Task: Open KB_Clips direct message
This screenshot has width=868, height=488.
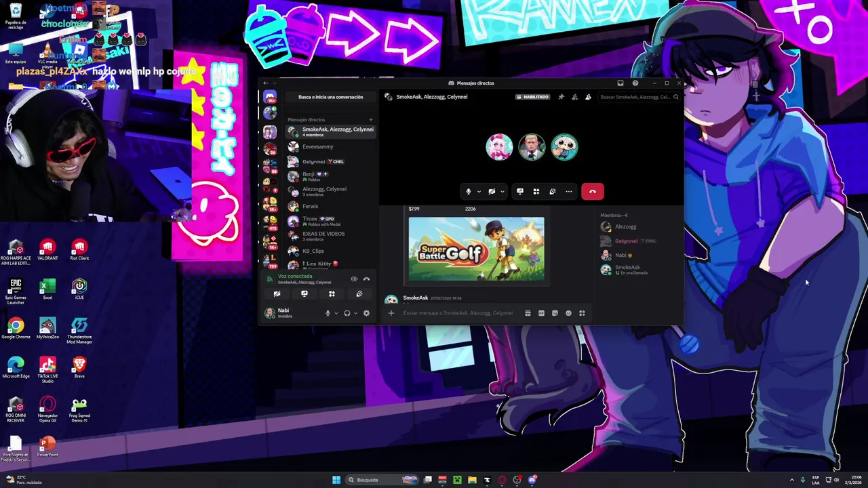Action: (x=330, y=251)
